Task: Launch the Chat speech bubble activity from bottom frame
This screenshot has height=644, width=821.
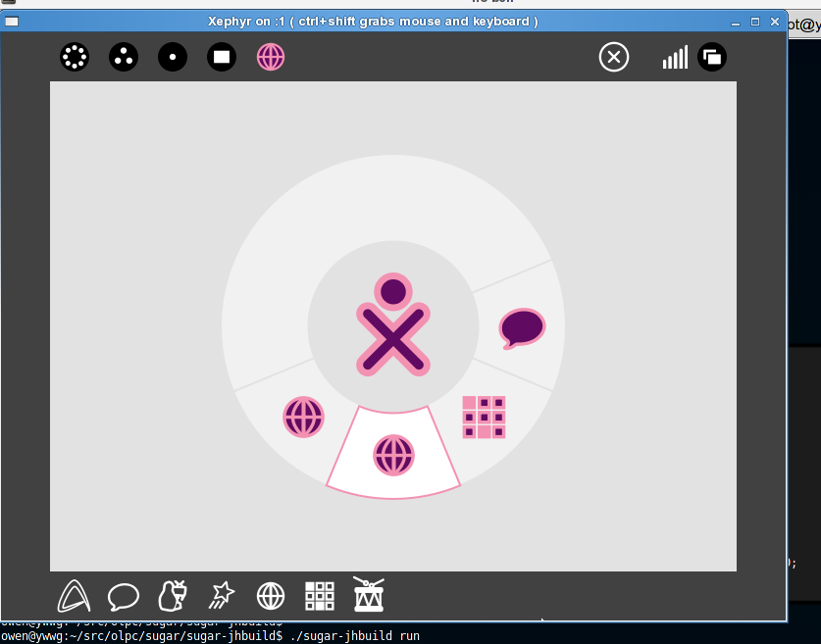Action: [123, 596]
